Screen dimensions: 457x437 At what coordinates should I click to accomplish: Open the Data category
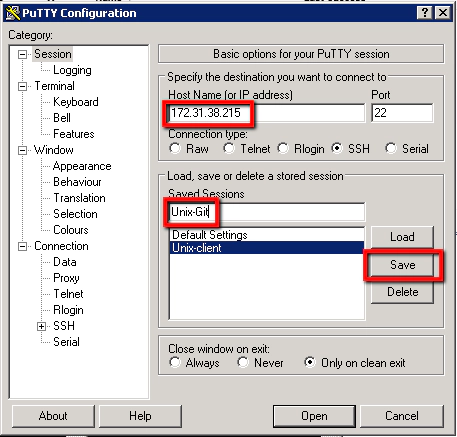(65, 262)
